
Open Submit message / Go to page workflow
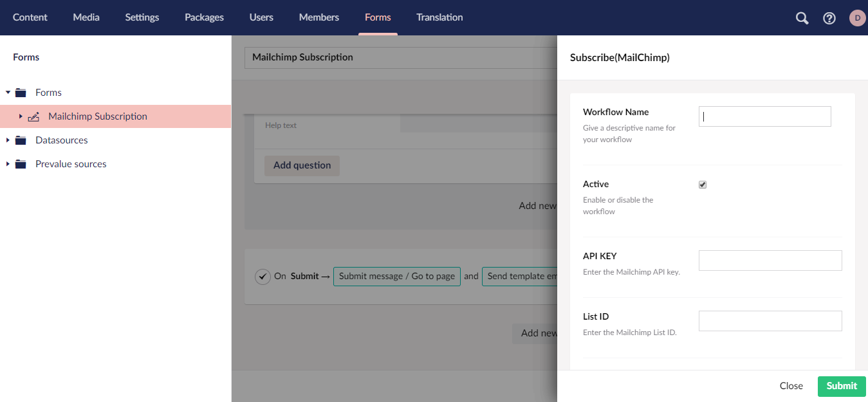point(397,276)
